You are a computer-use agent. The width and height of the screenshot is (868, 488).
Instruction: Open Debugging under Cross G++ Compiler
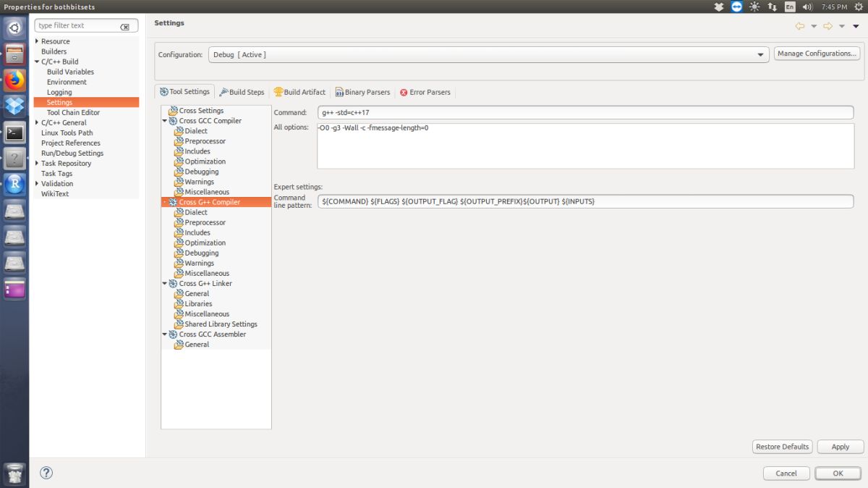202,253
